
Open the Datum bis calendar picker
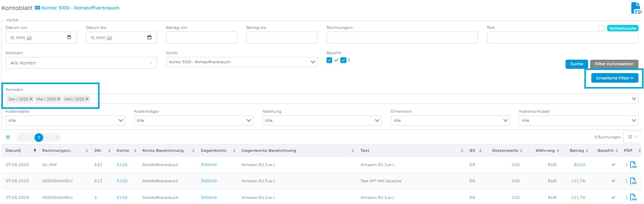click(x=149, y=38)
